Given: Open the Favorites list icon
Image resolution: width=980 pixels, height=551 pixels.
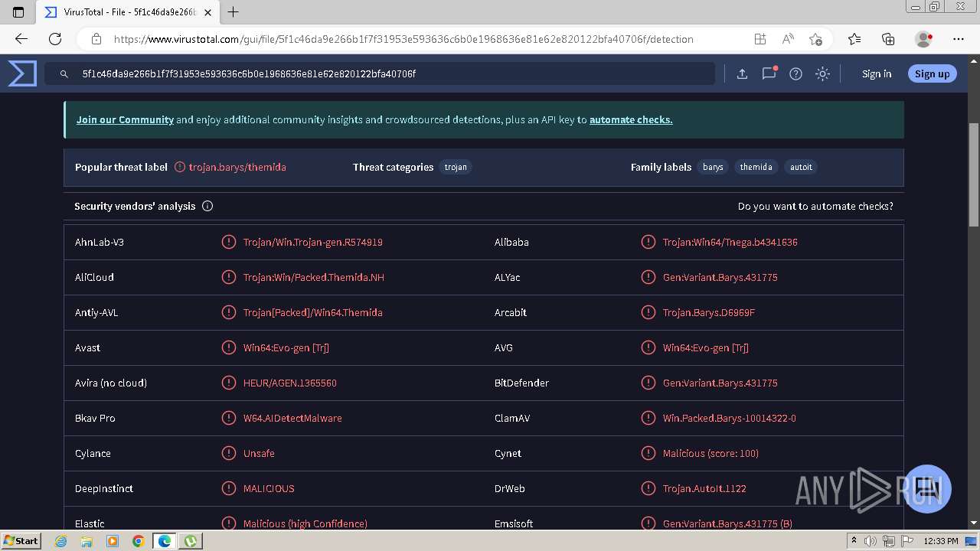Looking at the screenshot, I should pyautogui.click(x=854, y=39).
